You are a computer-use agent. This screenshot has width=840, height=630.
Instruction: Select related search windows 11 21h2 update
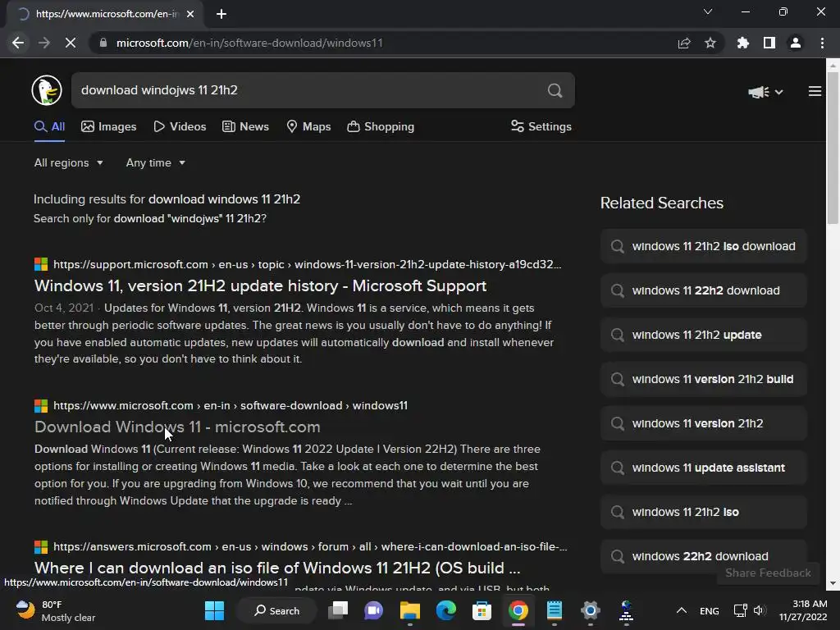[x=703, y=335]
